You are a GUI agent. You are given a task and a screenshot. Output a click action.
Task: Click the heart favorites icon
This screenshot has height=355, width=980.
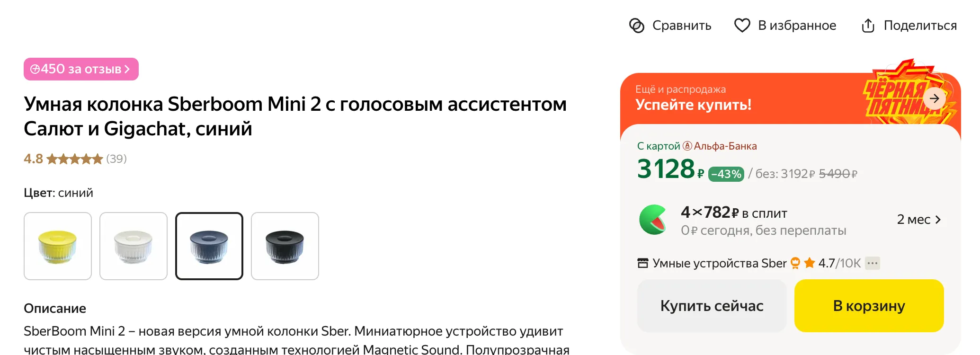coord(742,26)
